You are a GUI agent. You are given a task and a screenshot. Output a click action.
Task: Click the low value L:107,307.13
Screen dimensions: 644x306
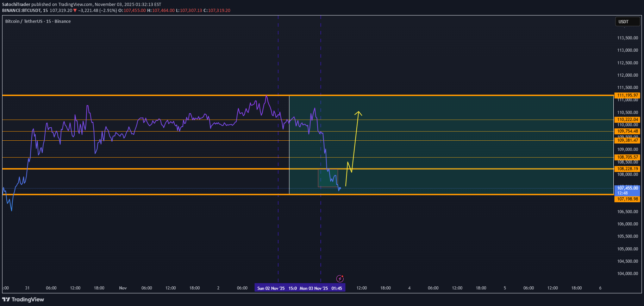pyautogui.click(x=189, y=11)
